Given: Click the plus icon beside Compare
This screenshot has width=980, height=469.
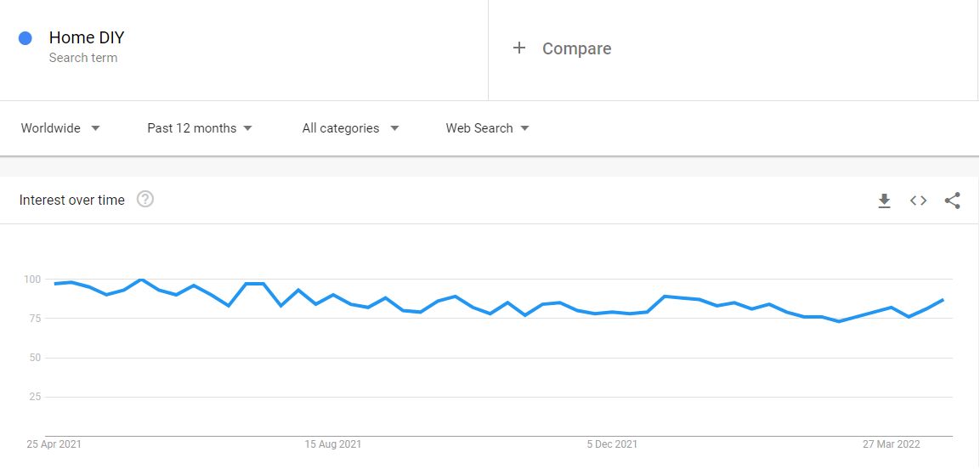Looking at the screenshot, I should pos(519,48).
